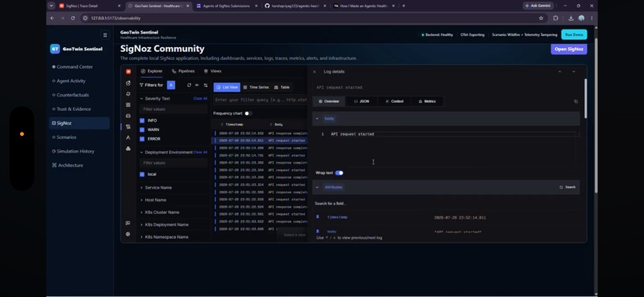This screenshot has width=644, height=297.
Task: Uncheck the local environment checkbox
Action: tap(142, 174)
